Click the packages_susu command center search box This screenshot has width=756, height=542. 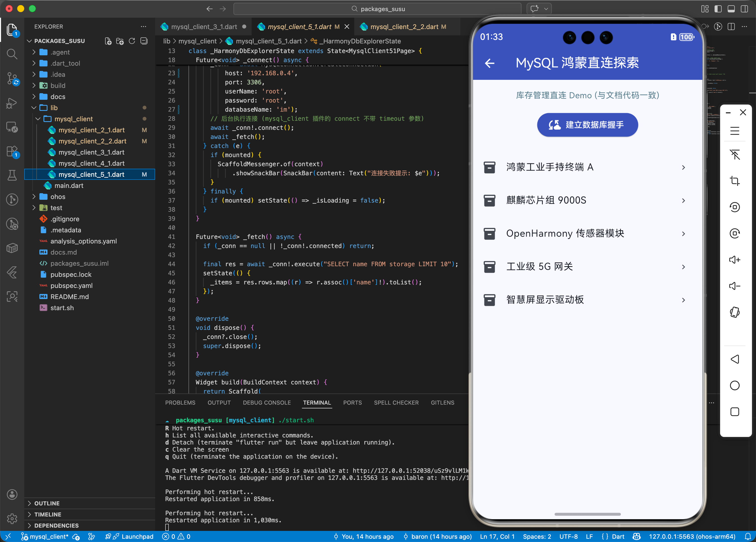377,9
